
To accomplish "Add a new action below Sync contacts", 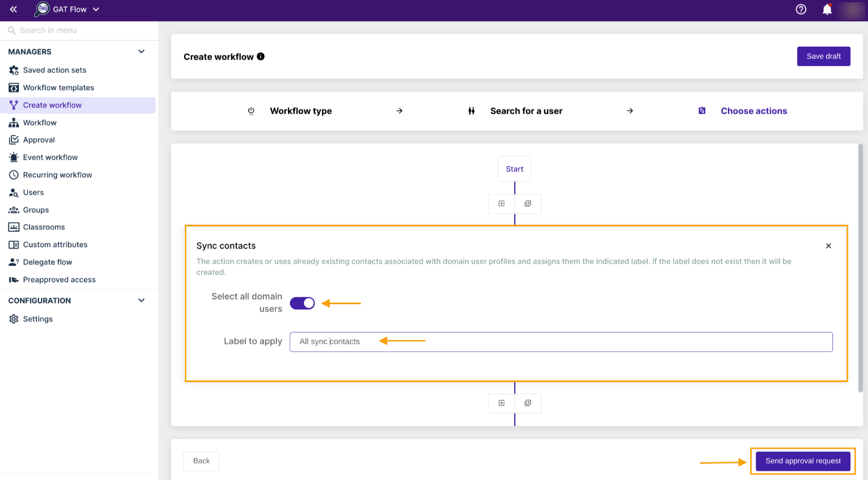I will click(501, 403).
